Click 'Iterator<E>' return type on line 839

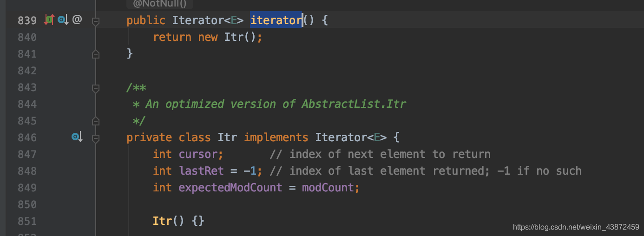coord(208,20)
